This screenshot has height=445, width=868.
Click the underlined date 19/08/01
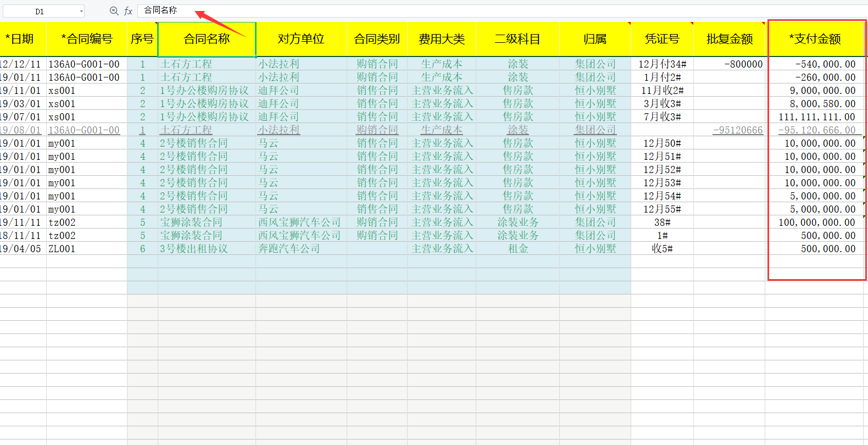coord(23,130)
